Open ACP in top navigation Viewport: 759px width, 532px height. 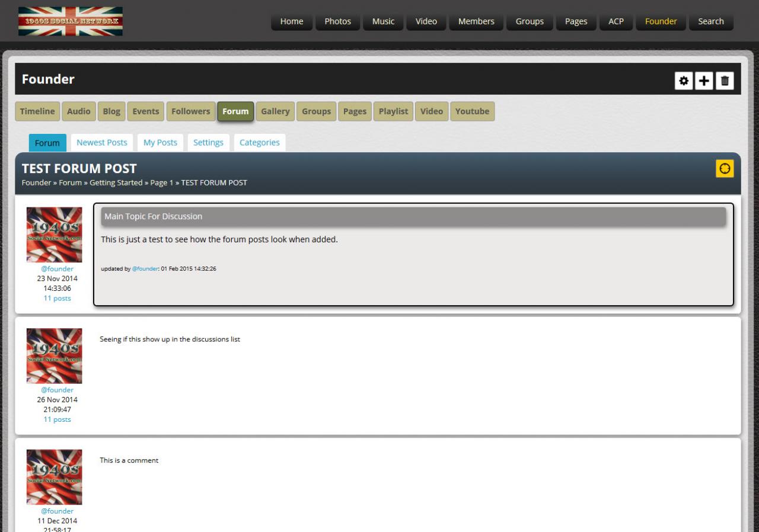point(616,21)
